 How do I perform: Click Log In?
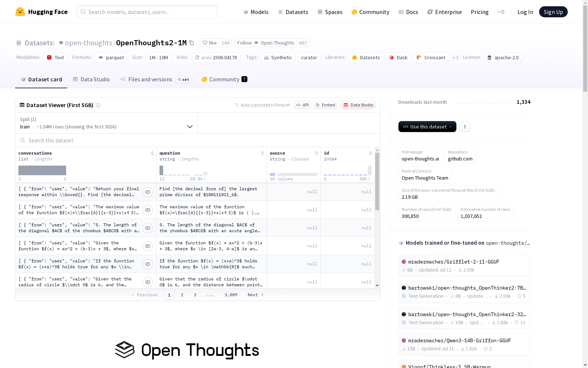tap(525, 12)
